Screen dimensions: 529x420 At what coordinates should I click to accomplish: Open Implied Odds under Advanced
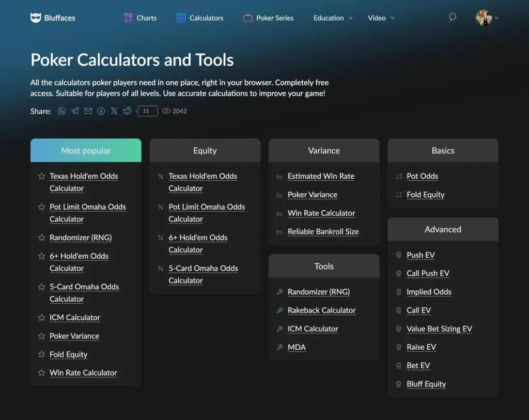click(429, 292)
